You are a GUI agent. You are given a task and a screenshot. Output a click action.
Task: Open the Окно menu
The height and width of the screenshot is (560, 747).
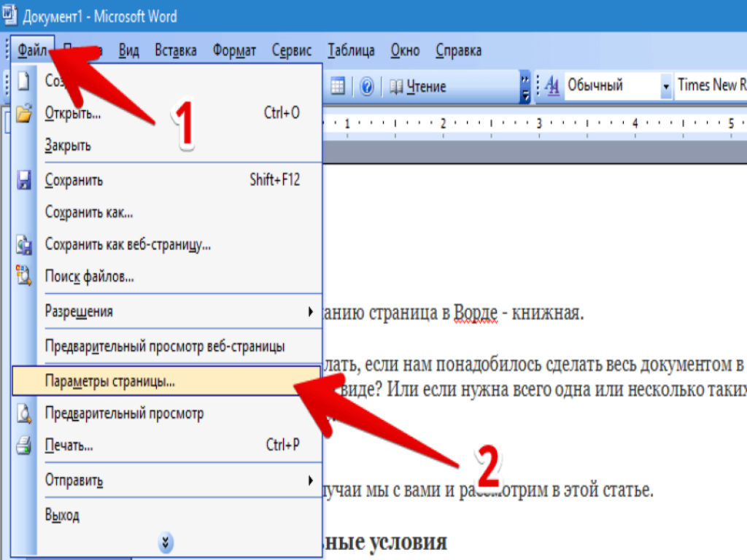pyautogui.click(x=405, y=50)
